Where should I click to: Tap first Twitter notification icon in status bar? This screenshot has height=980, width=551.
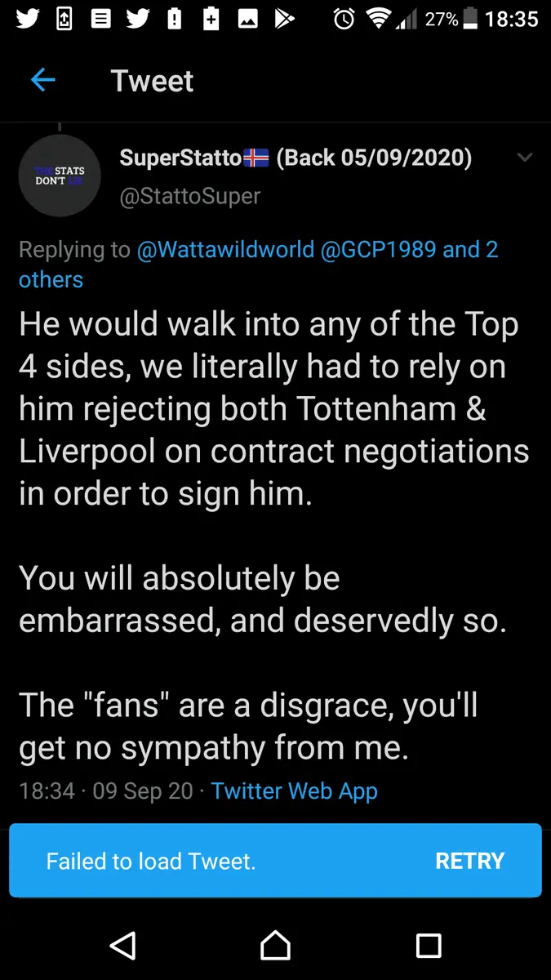click(26, 19)
